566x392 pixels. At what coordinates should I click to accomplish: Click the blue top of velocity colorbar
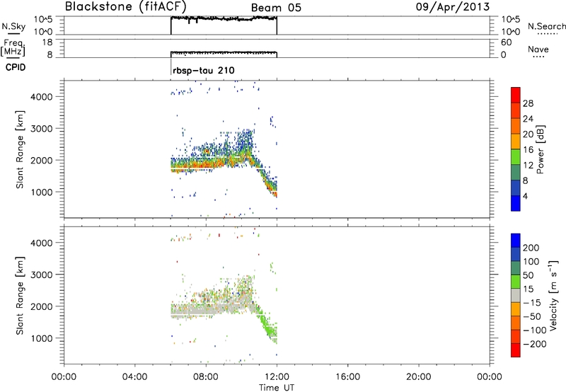[516, 241]
